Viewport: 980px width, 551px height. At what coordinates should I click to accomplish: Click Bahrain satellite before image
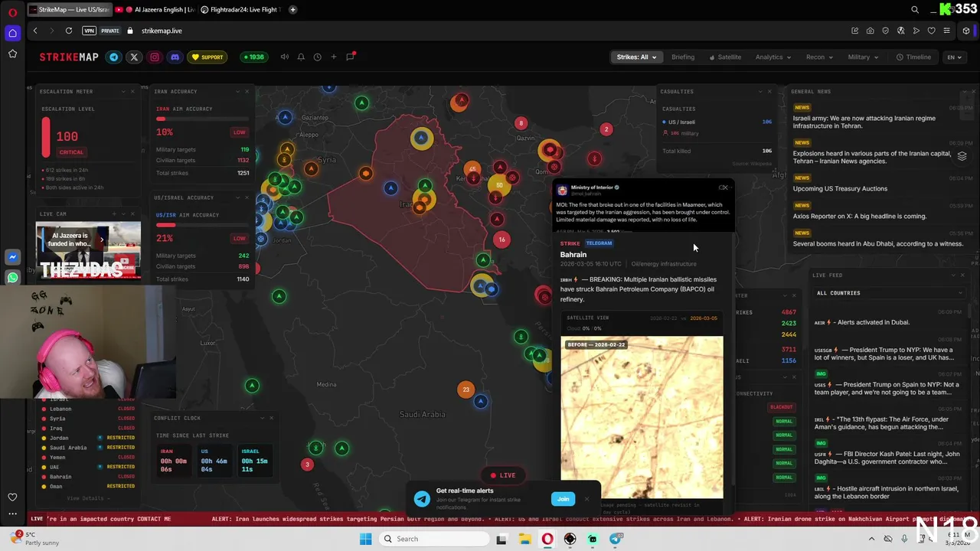point(642,417)
